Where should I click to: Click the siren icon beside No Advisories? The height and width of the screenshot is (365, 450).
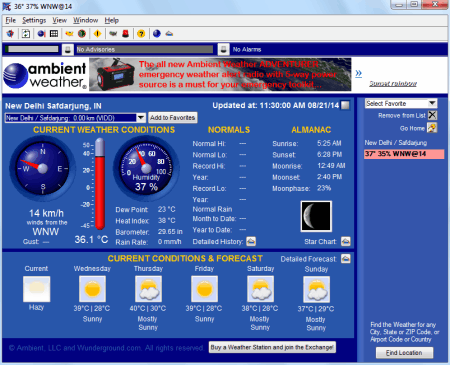68,49
